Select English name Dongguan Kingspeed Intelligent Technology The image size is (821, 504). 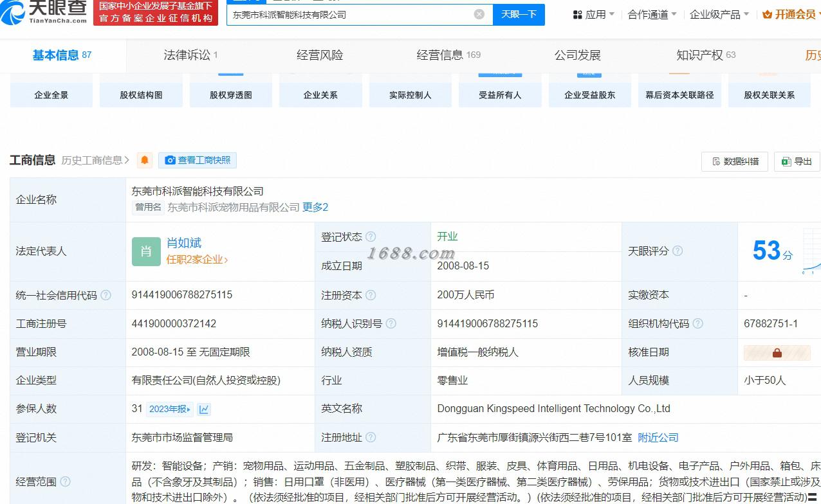coord(554,409)
